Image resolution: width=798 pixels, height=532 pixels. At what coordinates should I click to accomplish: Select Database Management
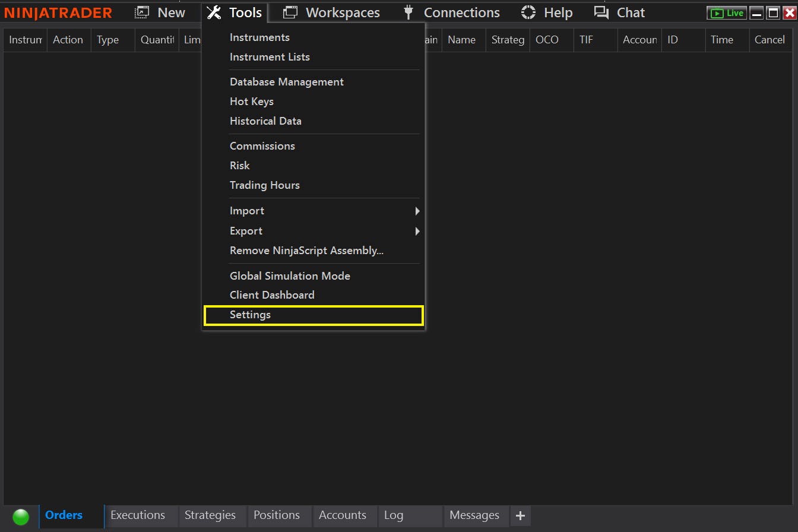[287, 81]
